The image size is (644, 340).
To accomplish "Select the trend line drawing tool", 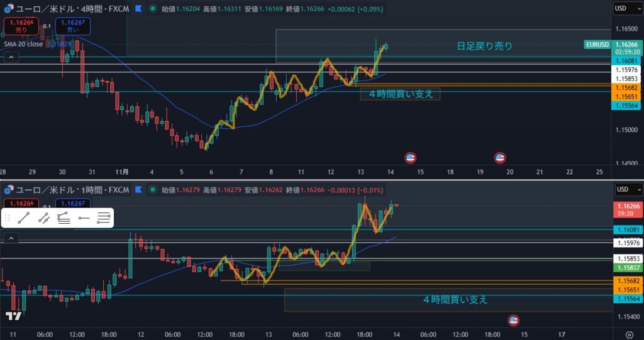I will pos(24,218).
